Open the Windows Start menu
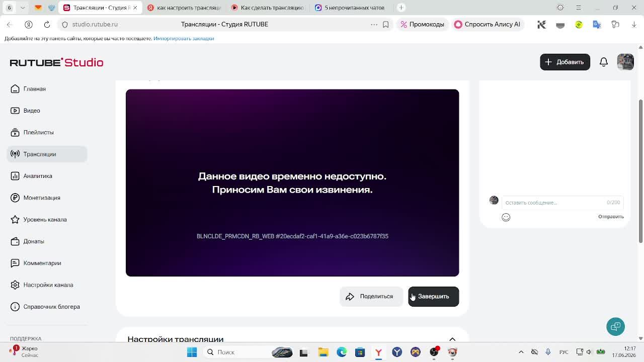Screen dimensions: 644x362 pos(192,352)
